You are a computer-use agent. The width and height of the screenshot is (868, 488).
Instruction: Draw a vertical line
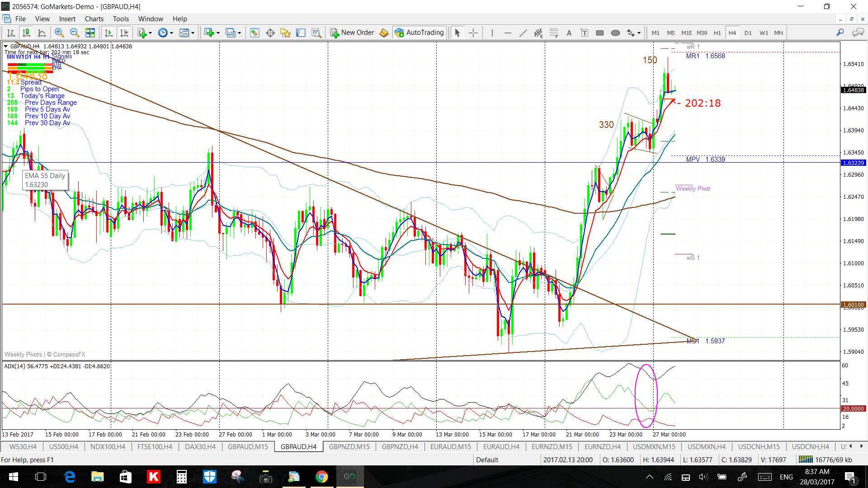(x=492, y=33)
